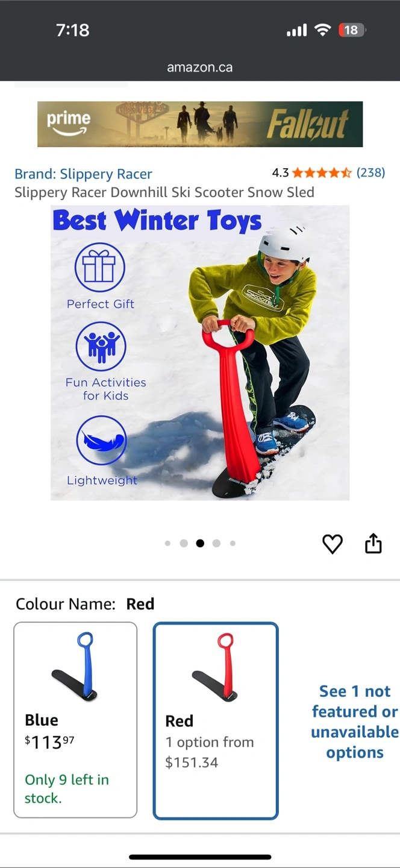Go to the first image carousel dot
This screenshot has width=400, height=868.
point(167,543)
